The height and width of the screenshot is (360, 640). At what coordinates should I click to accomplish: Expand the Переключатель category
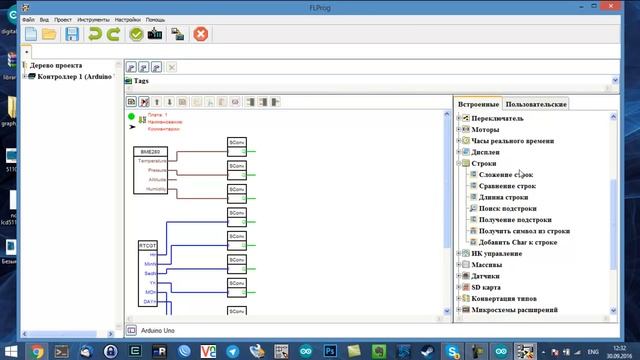click(x=458, y=118)
